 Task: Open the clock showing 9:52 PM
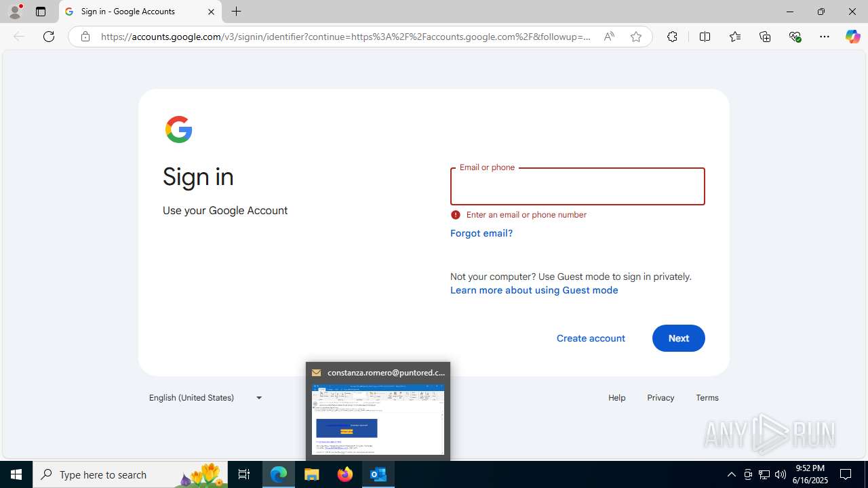pos(810,474)
